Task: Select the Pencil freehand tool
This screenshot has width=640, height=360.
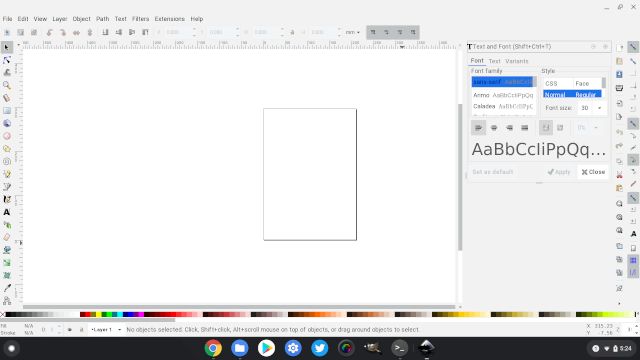Action: tap(7, 174)
